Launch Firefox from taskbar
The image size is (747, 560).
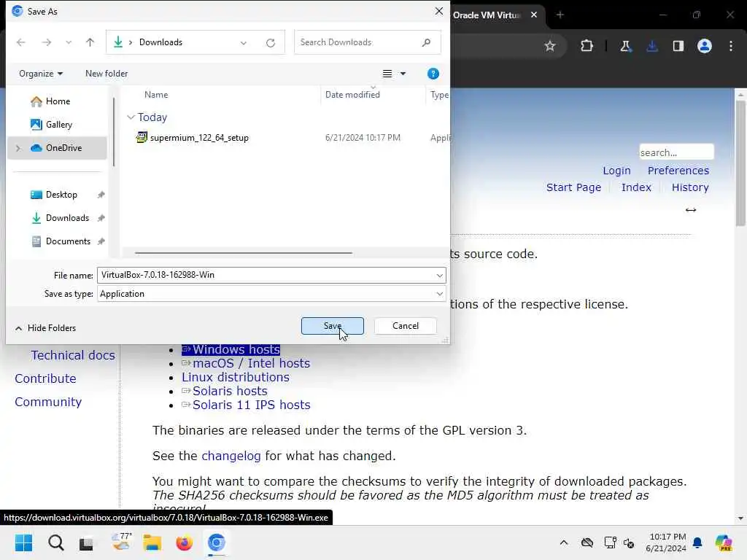(184, 542)
